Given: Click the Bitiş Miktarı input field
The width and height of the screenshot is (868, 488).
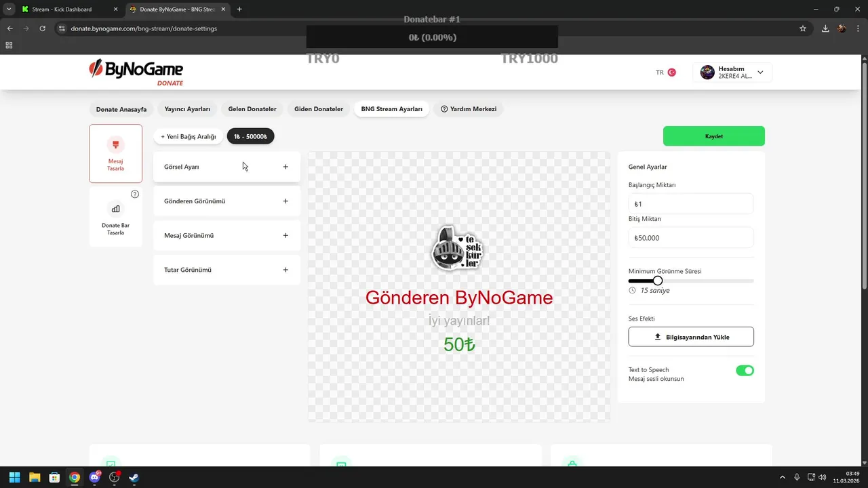Looking at the screenshot, I should coord(691,238).
